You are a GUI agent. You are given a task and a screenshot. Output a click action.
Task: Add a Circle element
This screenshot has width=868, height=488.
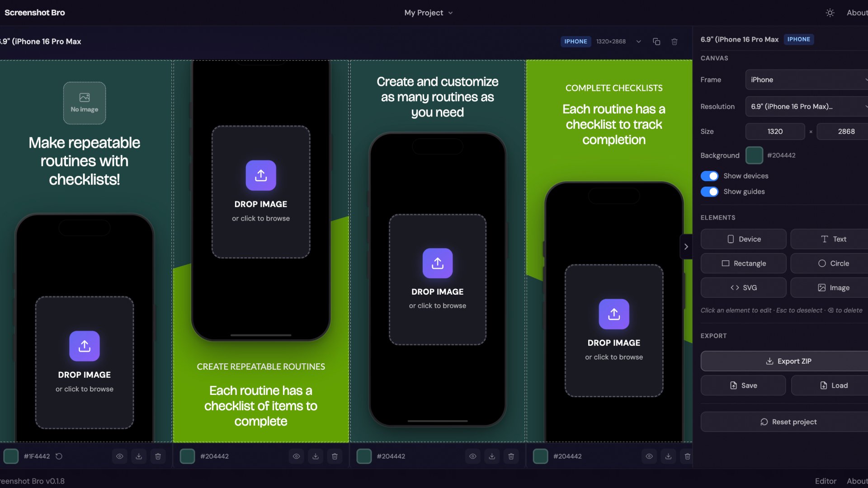pos(829,263)
